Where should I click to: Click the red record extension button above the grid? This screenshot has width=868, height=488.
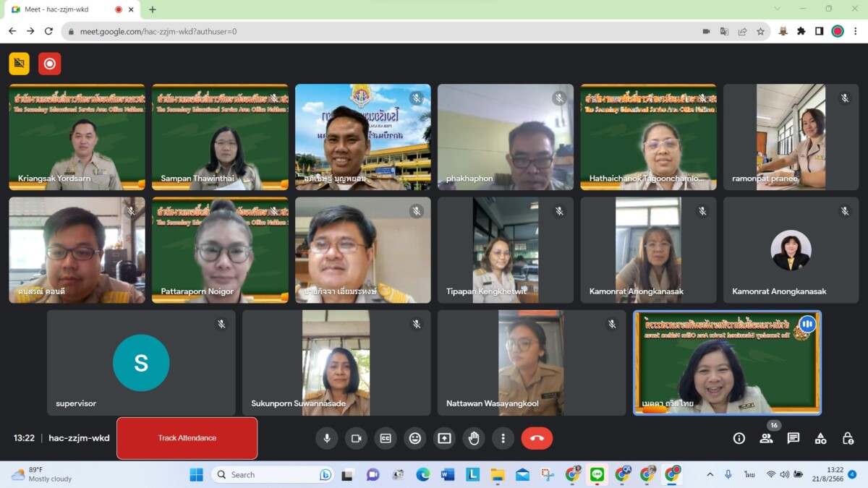tap(50, 64)
